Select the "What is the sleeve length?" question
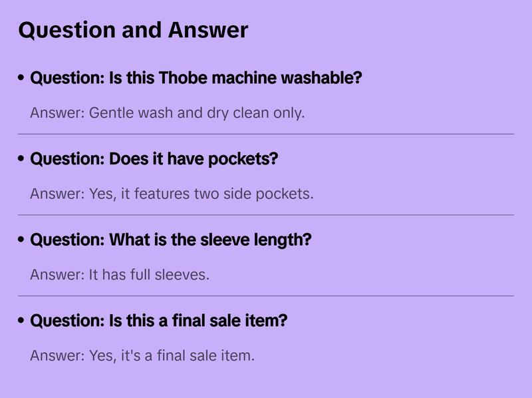 [x=171, y=240]
